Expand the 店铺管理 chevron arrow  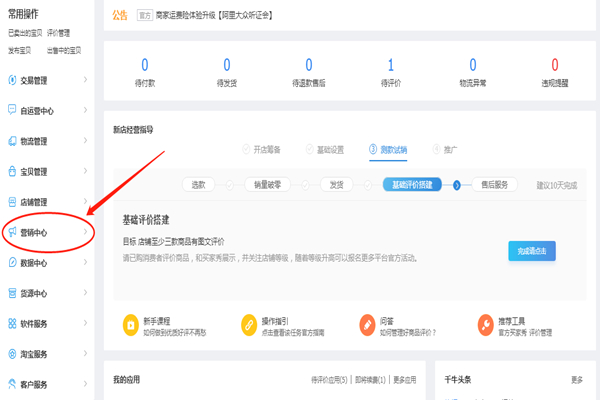tap(85, 202)
